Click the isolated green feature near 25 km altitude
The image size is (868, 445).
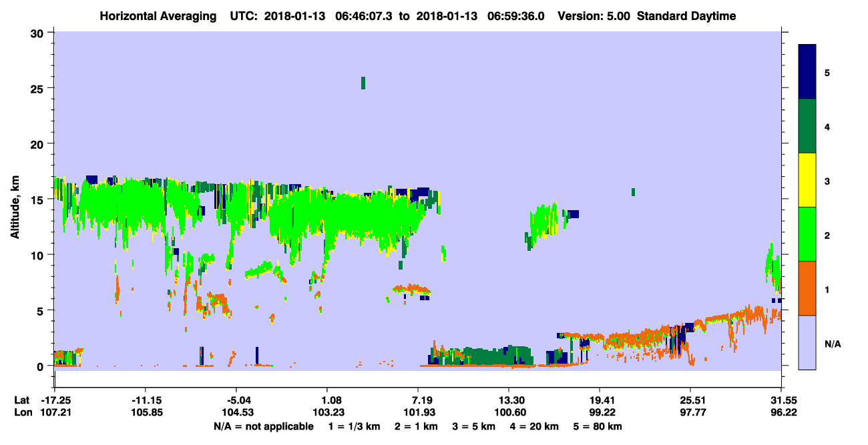[363, 83]
